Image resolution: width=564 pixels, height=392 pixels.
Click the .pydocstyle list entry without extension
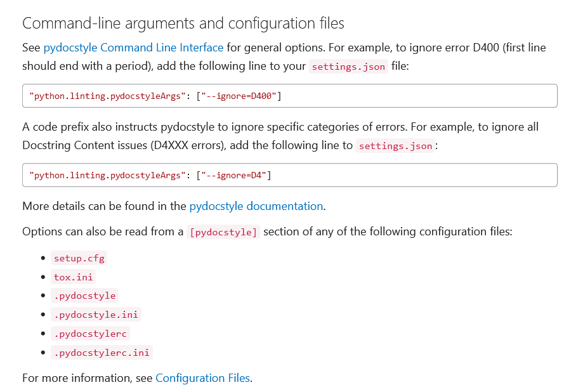tap(85, 296)
